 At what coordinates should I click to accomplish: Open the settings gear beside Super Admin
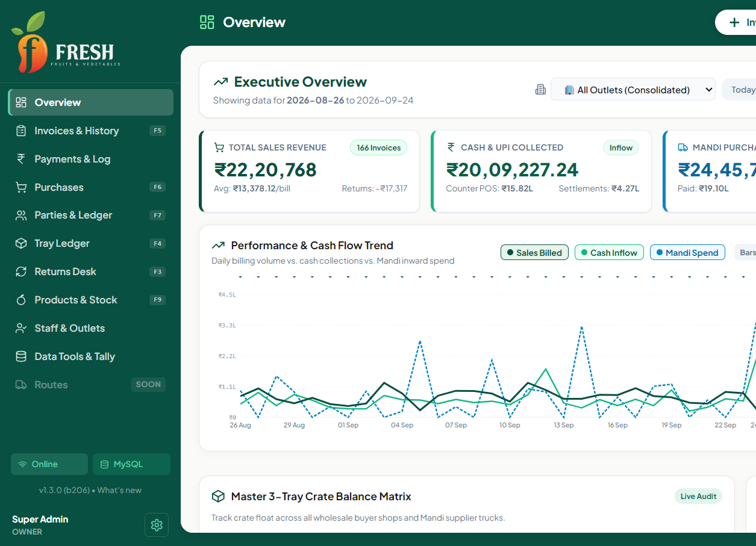tap(157, 525)
